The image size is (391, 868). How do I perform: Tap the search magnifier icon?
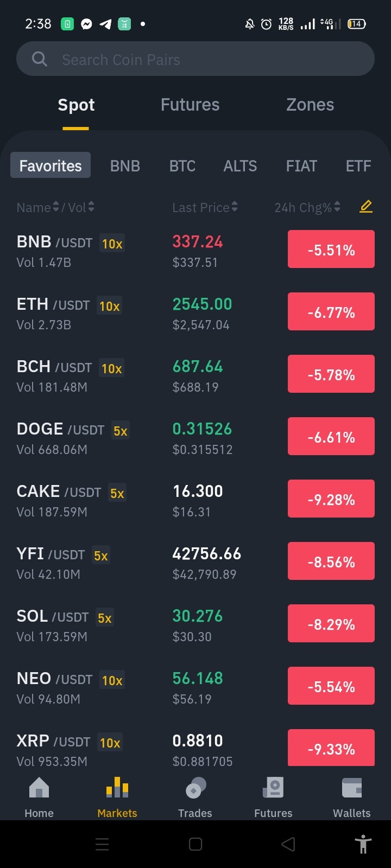point(40,59)
